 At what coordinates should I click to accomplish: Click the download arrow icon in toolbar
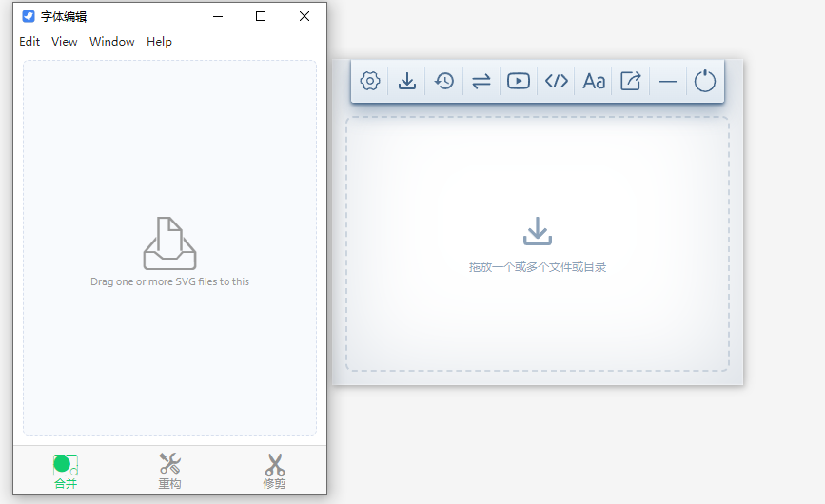click(x=407, y=81)
